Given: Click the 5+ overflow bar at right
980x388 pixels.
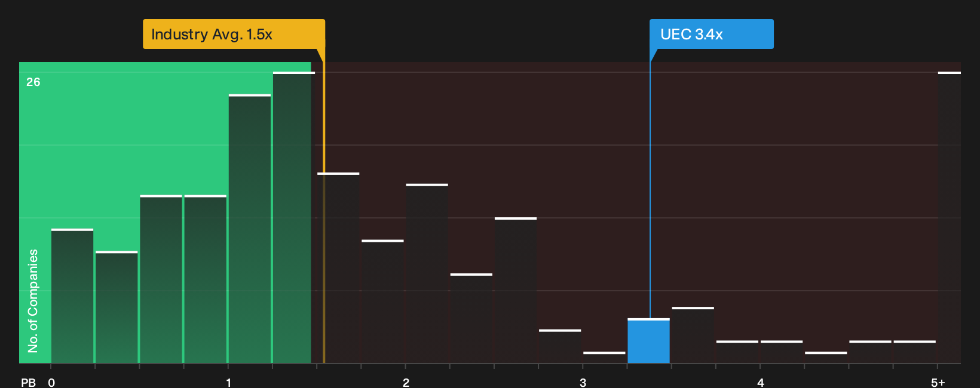Looking at the screenshot, I should point(949,217).
